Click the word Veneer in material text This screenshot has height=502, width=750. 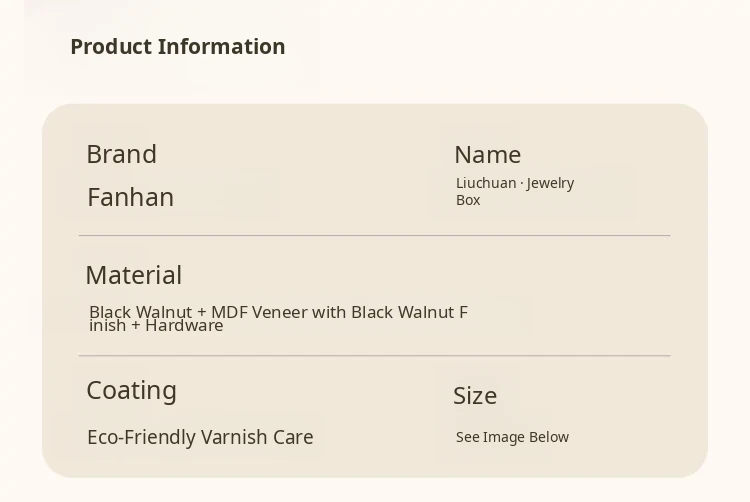pos(279,312)
